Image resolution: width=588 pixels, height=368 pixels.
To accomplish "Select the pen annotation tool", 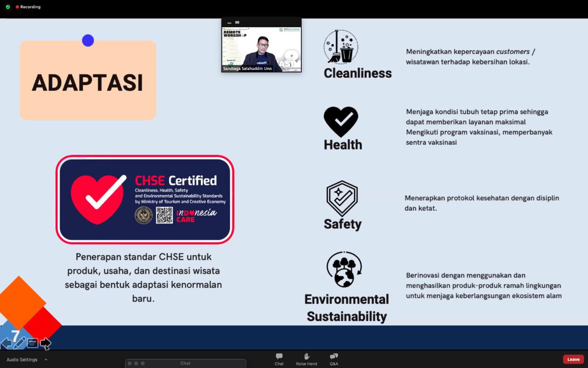I will pos(19,343).
